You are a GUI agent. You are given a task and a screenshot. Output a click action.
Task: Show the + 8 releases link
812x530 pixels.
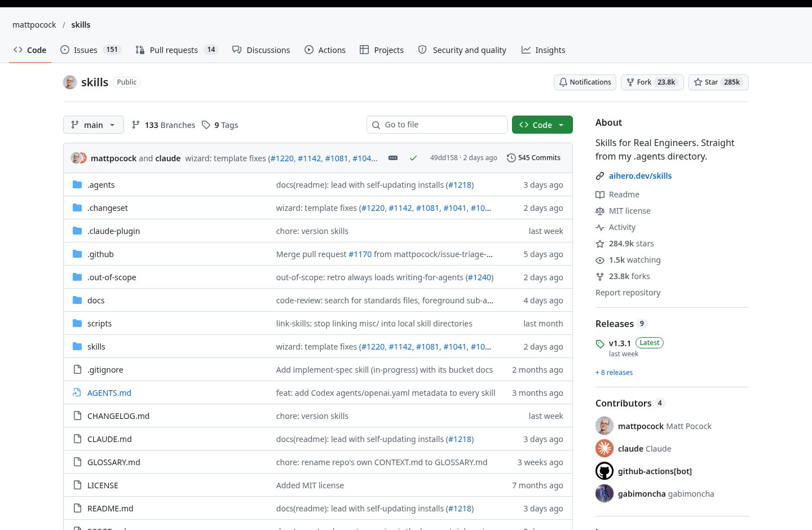(614, 373)
